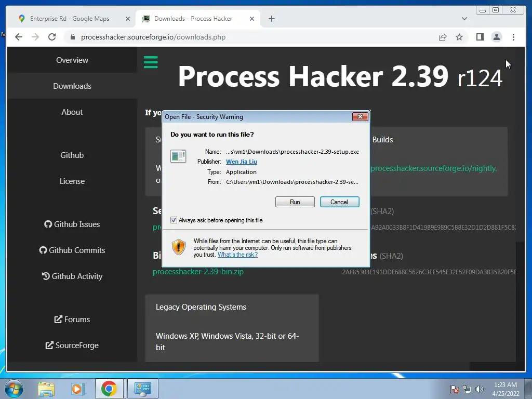Open a new browser tab
Image resolution: width=532 pixels, height=399 pixels.
point(271,19)
